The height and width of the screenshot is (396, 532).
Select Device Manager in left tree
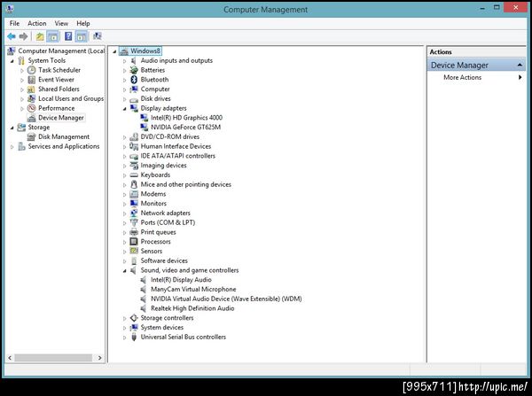(60, 118)
